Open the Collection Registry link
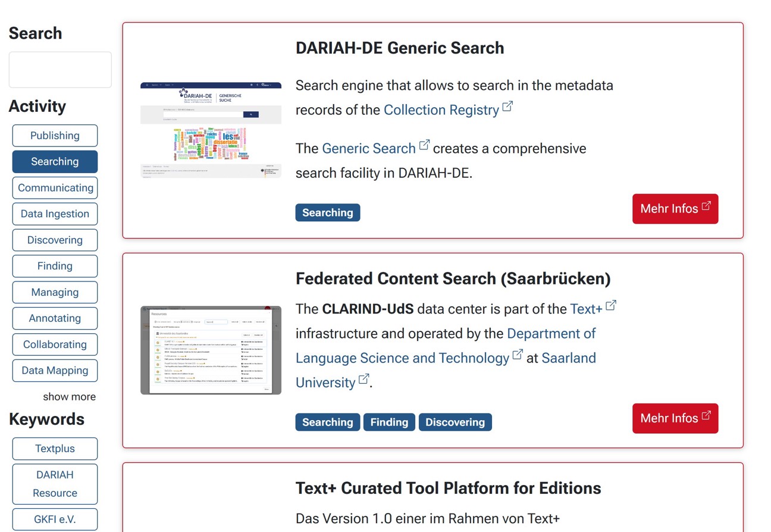This screenshot has height=532, width=771. click(441, 109)
